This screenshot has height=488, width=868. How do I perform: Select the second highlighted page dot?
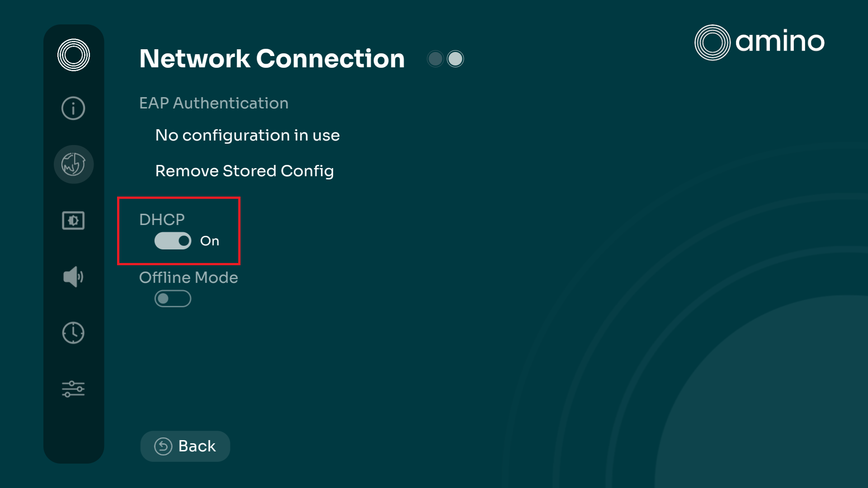455,59
